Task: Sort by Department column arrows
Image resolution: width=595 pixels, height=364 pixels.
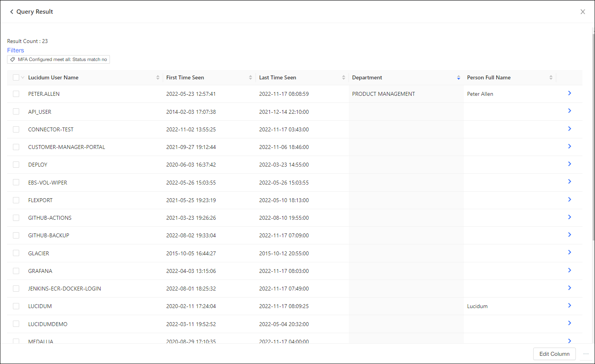Action: coord(458,77)
